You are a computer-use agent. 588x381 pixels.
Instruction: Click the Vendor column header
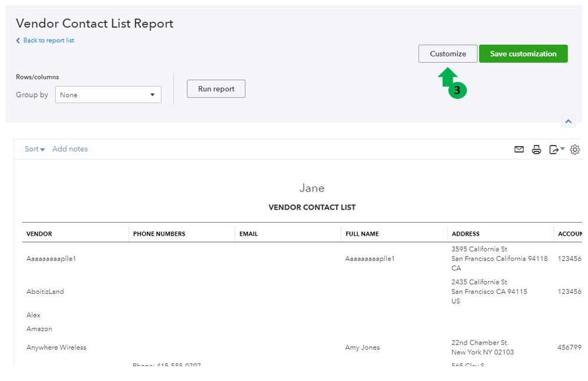(39, 234)
